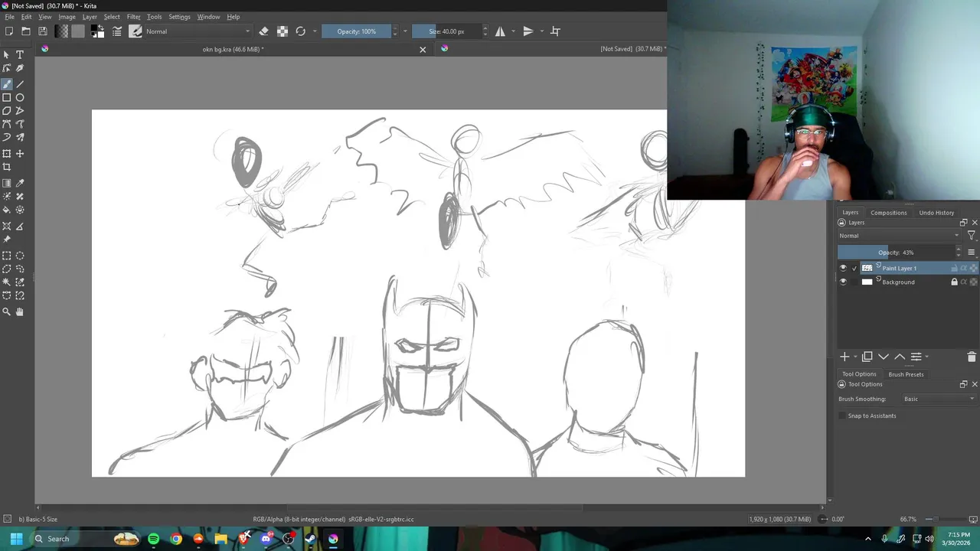The height and width of the screenshot is (551, 980).
Task: Select the Bezier Curve tool
Action: [7, 124]
